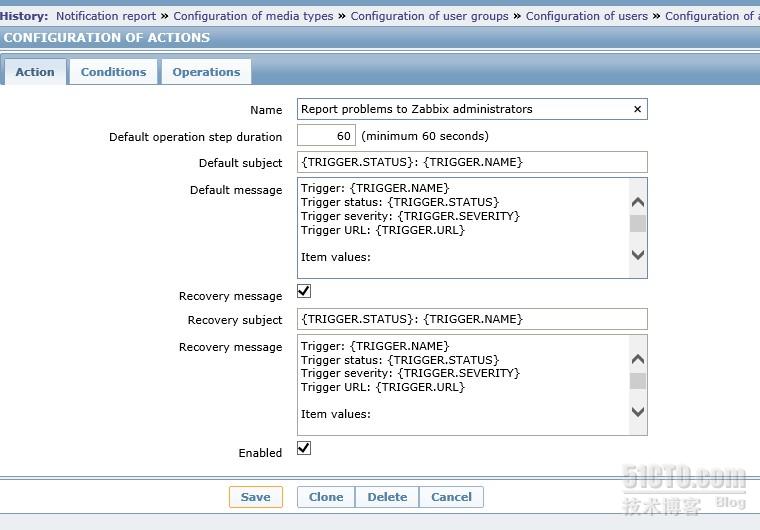Switch to the Conditions tab

113,72
